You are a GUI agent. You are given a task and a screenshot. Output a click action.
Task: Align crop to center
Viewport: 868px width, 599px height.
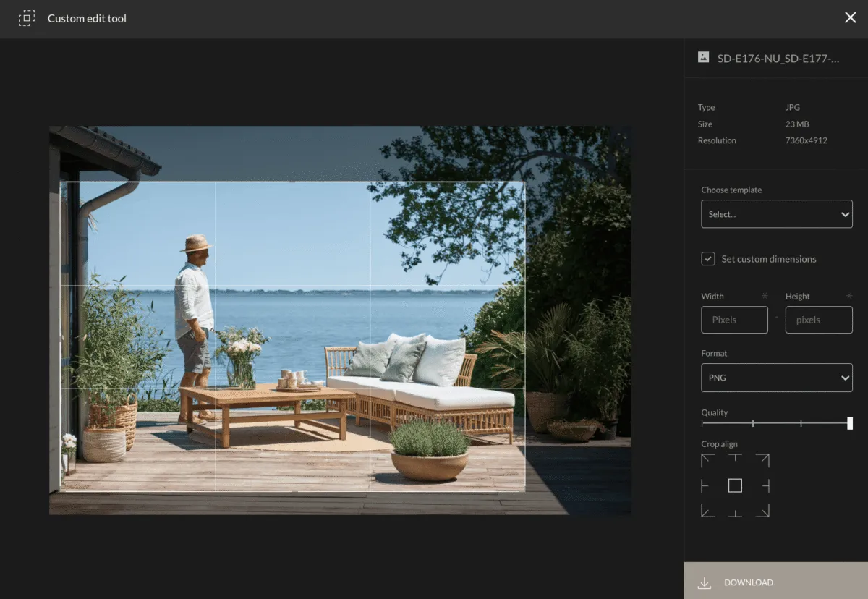click(x=735, y=485)
